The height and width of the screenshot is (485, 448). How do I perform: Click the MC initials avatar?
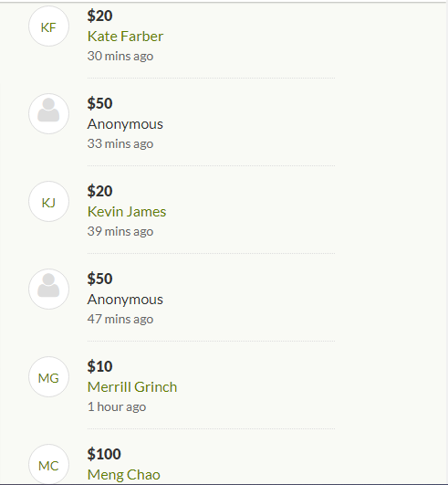pos(48,464)
